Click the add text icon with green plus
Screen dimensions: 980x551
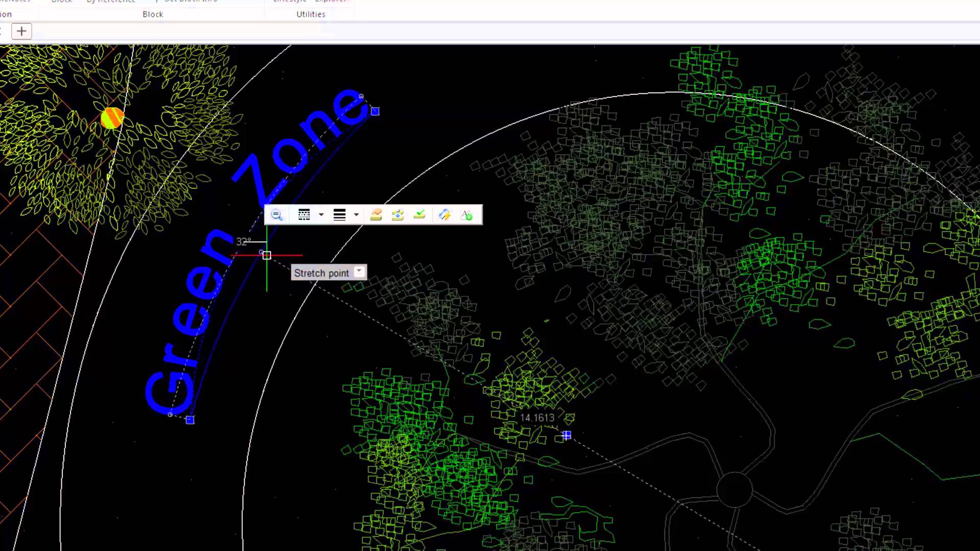coord(467,215)
